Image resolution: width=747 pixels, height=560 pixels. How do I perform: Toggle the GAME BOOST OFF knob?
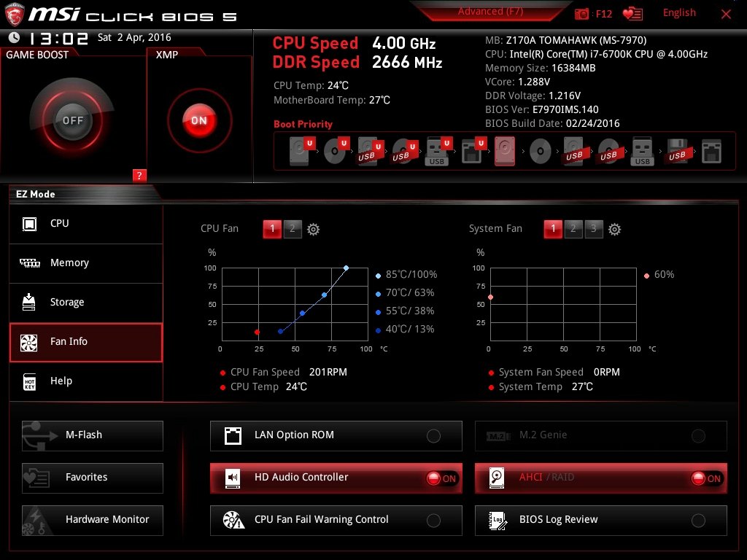coord(72,120)
